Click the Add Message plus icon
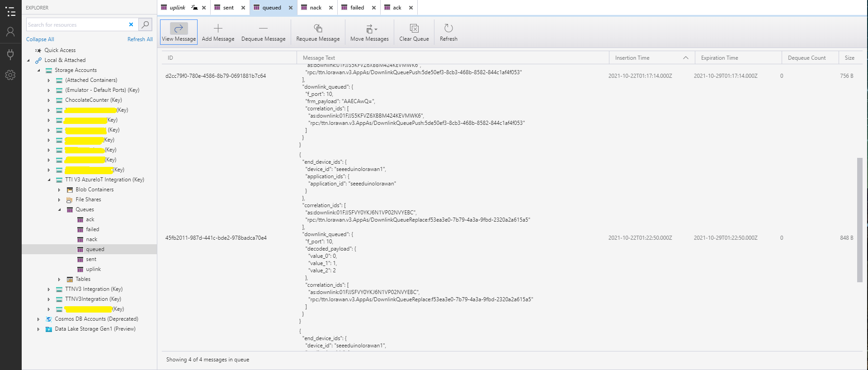The image size is (868, 370). coord(218,28)
